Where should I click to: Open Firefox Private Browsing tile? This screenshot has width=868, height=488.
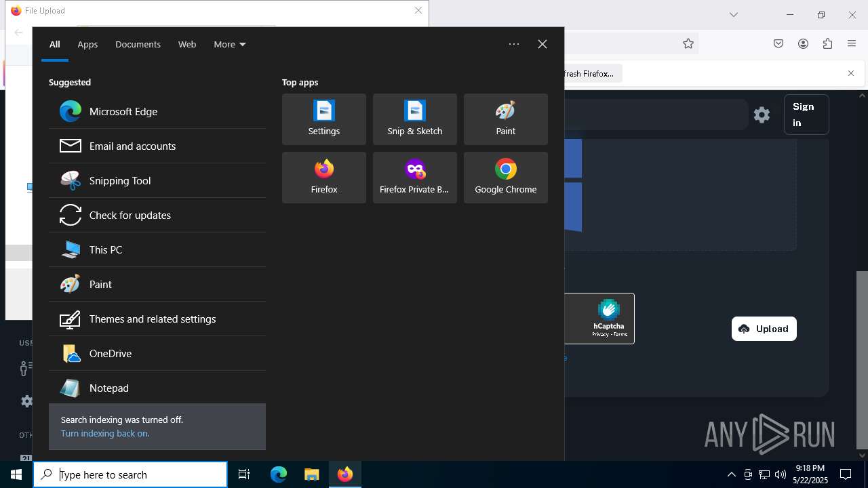pyautogui.click(x=415, y=178)
